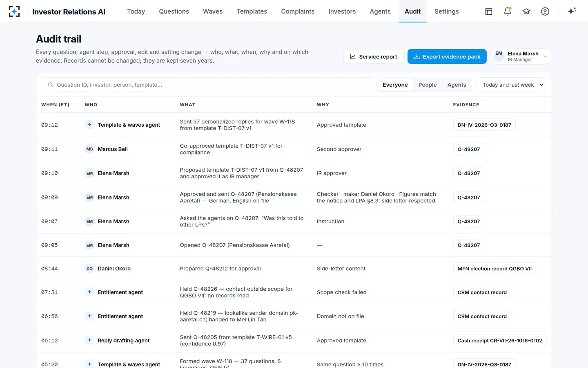Viewport: 588px width, 368px height.
Task: Click the EM avatar in the 09:07 row
Action: click(89, 222)
